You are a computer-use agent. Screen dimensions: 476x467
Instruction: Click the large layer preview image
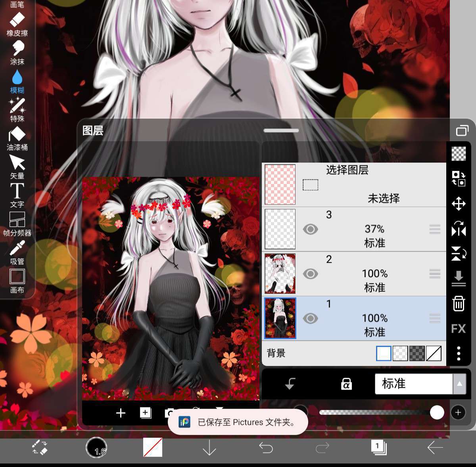click(171, 289)
